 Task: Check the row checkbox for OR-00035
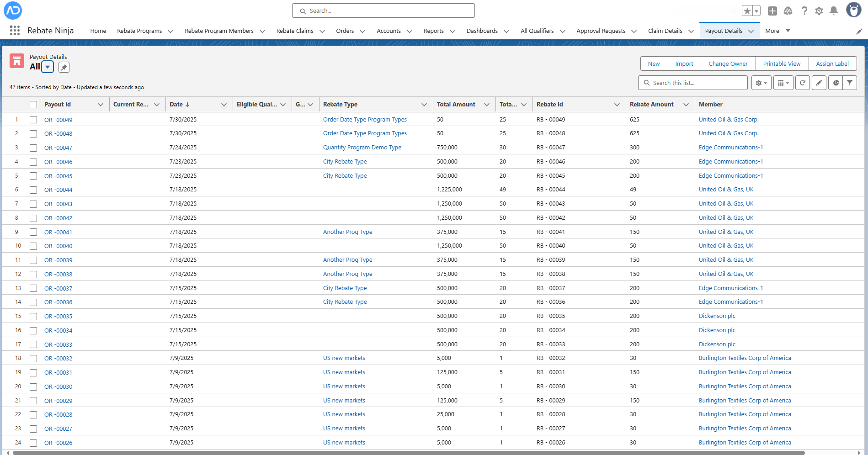tap(33, 316)
